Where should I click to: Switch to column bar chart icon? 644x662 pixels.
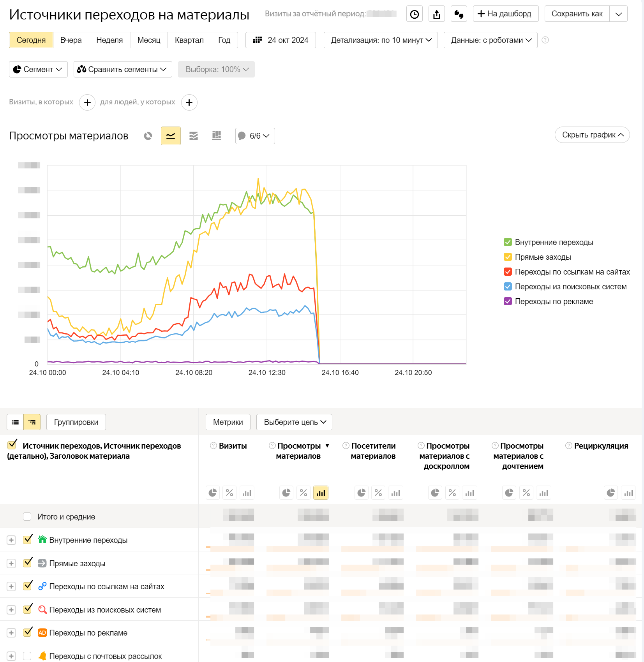(217, 136)
